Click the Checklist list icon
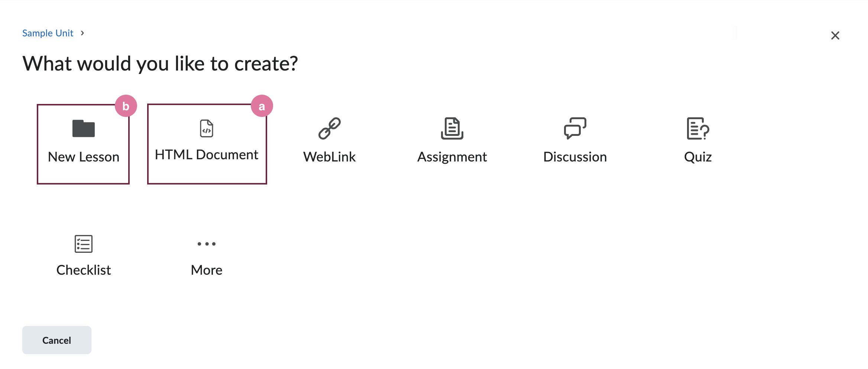The height and width of the screenshot is (369, 868). point(83,244)
